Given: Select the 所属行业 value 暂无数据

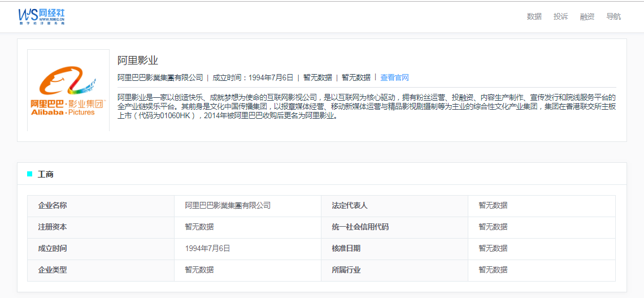Looking at the screenshot, I should pos(493,270).
